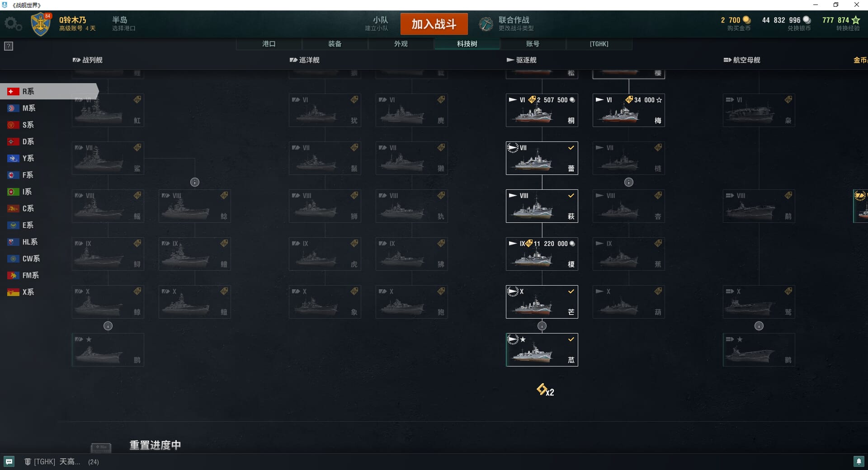The height and width of the screenshot is (470, 868).
Task: Click the x2 research bureau token icon
Action: point(545,390)
